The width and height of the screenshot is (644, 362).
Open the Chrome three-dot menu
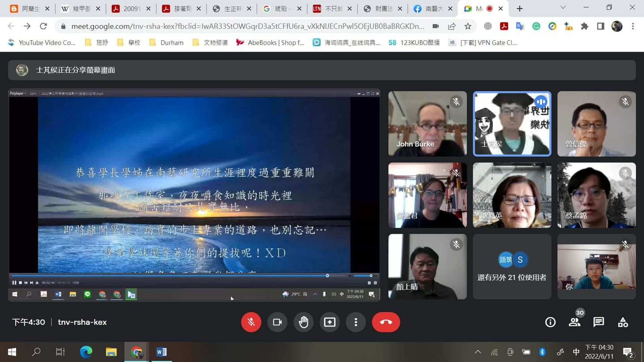pos(633,26)
